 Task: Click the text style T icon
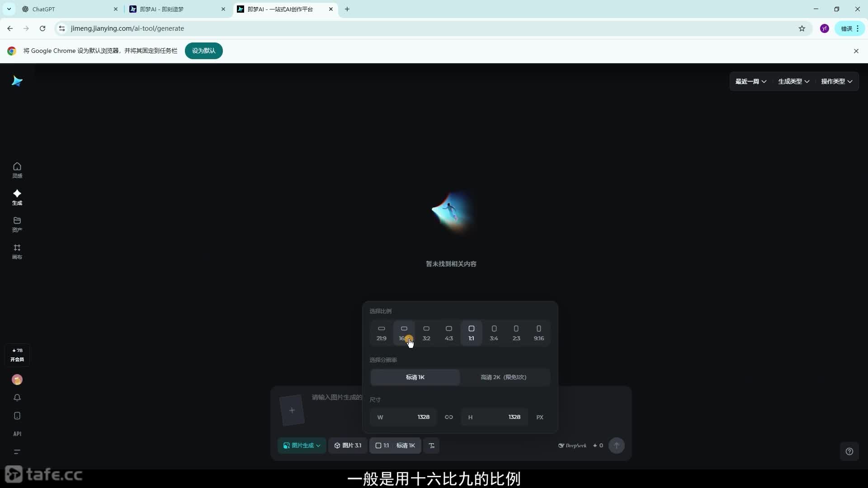point(432,446)
